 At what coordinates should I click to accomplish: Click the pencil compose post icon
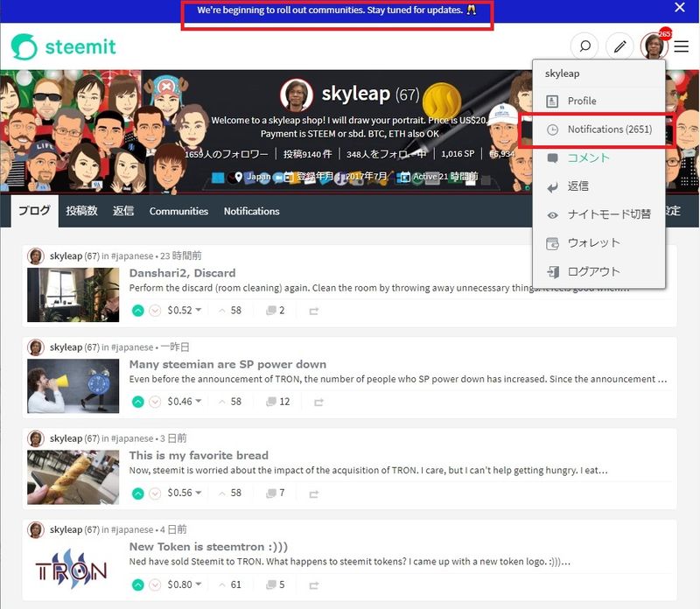(x=619, y=46)
